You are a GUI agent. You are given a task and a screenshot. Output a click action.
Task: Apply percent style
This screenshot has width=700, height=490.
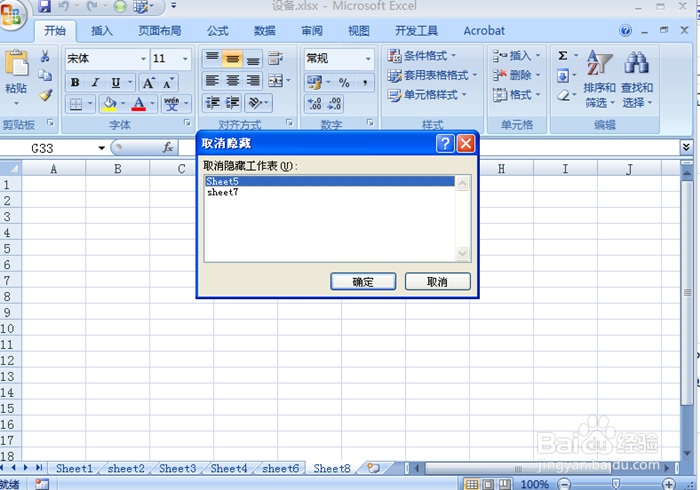point(344,82)
